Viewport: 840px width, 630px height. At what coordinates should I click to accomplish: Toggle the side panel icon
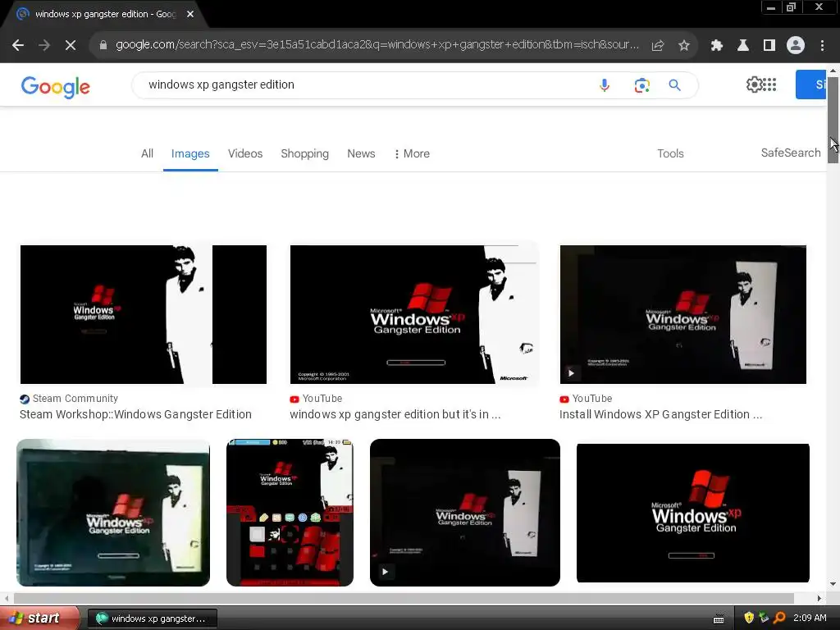(x=769, y=46)
